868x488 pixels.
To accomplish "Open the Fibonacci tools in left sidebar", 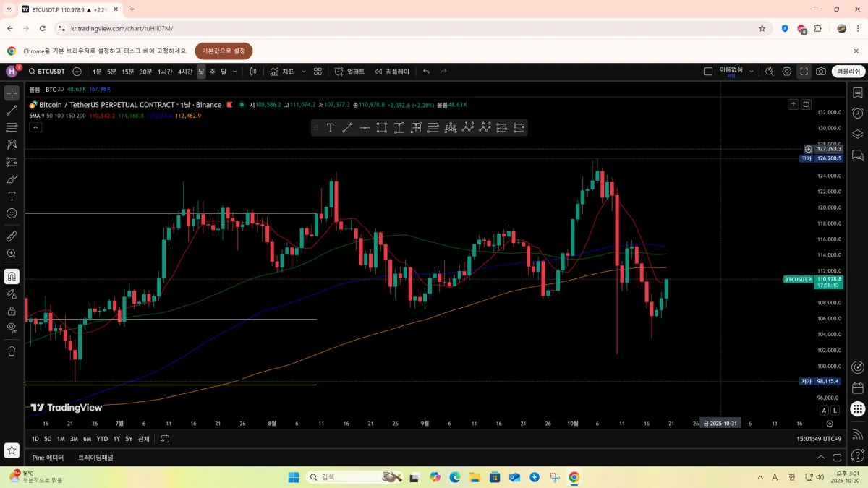I will coord(12,127).
